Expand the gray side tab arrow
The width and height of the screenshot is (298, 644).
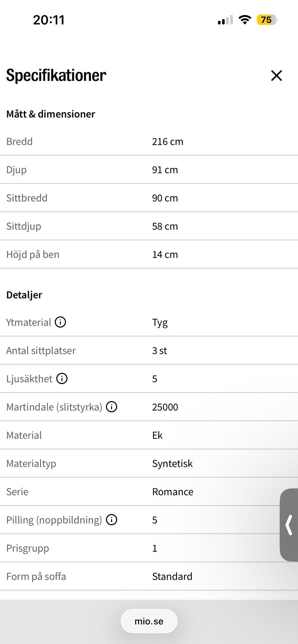click(289, 525)
